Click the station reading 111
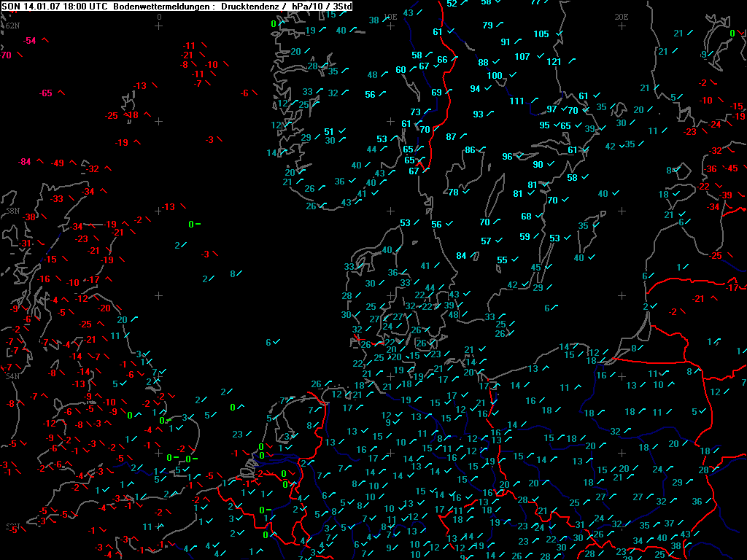 517,101
